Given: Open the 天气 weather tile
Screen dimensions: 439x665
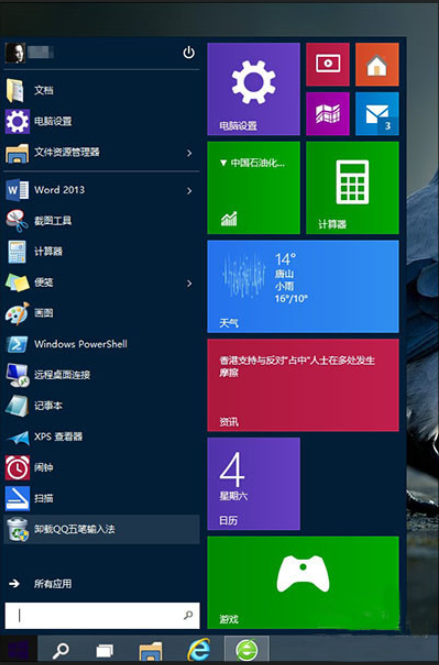Looking at the screenshot, I should pyautogui.click(x=303, y=287).
